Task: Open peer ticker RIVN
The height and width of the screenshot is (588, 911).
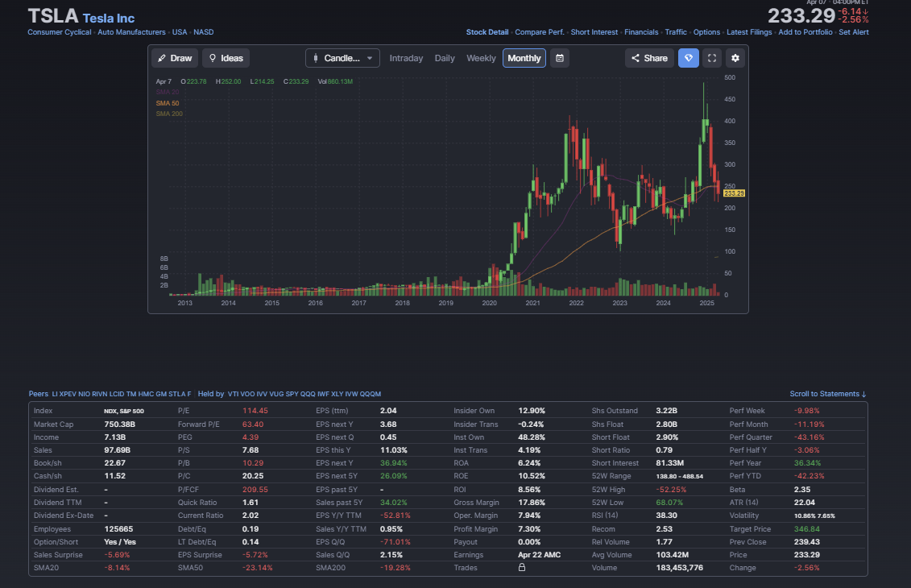Action: pyautogui.click(x=99, y=394)
